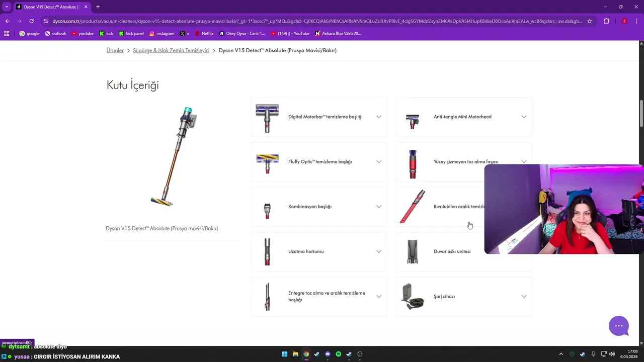Click the Digital Motorbar head thumbnail

pyautogui.click(x=267, y=118)
